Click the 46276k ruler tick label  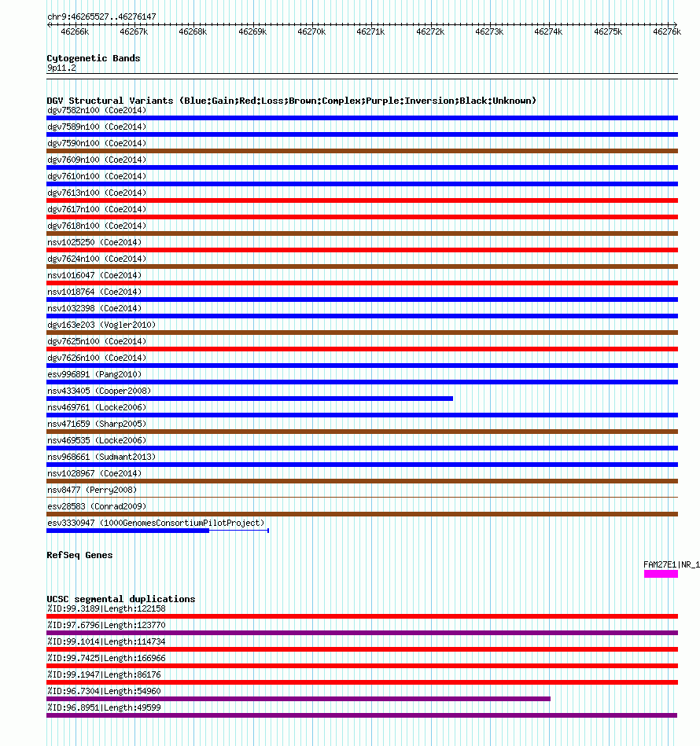(667, 32)
